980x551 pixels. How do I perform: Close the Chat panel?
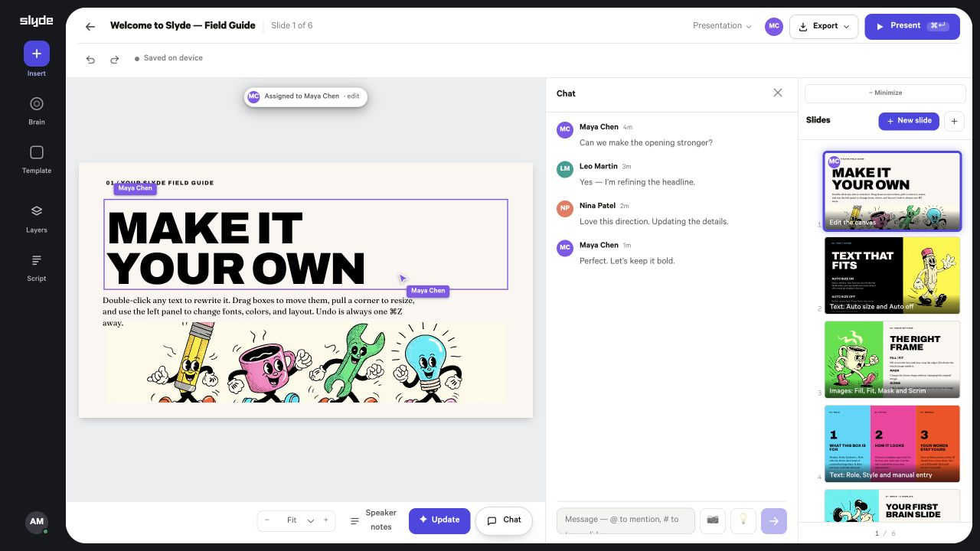pyautogui.click(x=778, y=93)
